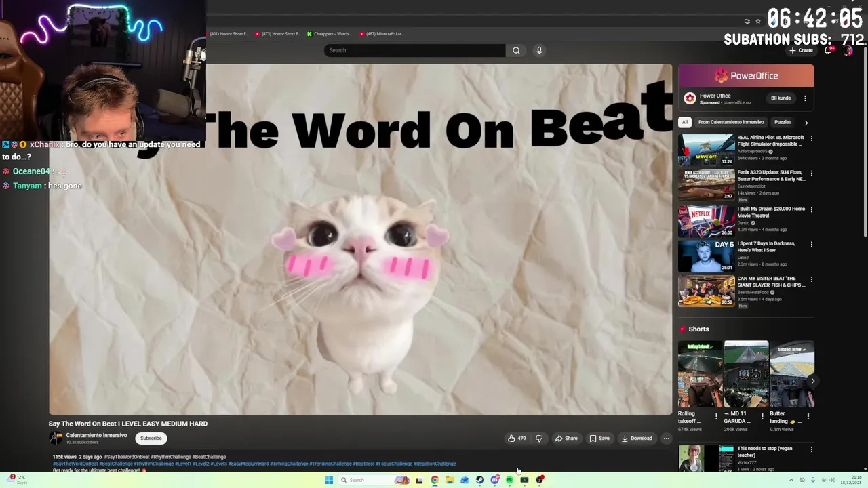Viewport: 868px width, 488px height.
Task: Open Spotify from the taskbar
Action: click(x=509, y=480)
